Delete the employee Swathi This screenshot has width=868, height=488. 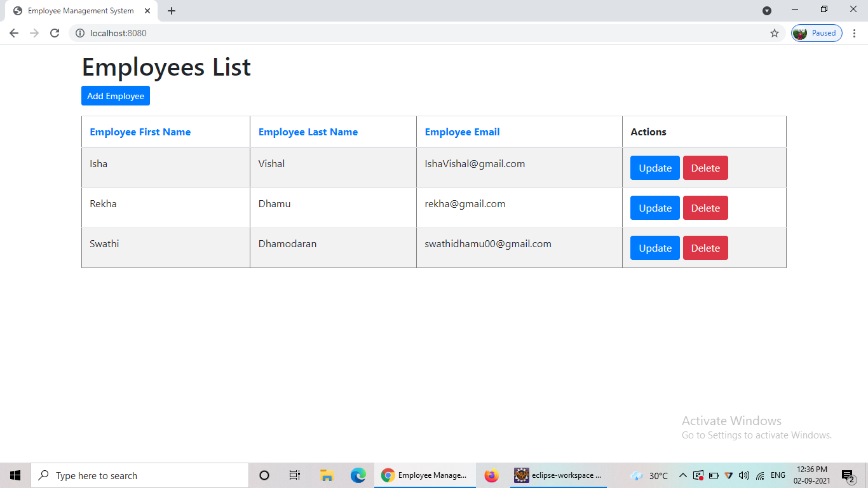[x=705, y=248]
